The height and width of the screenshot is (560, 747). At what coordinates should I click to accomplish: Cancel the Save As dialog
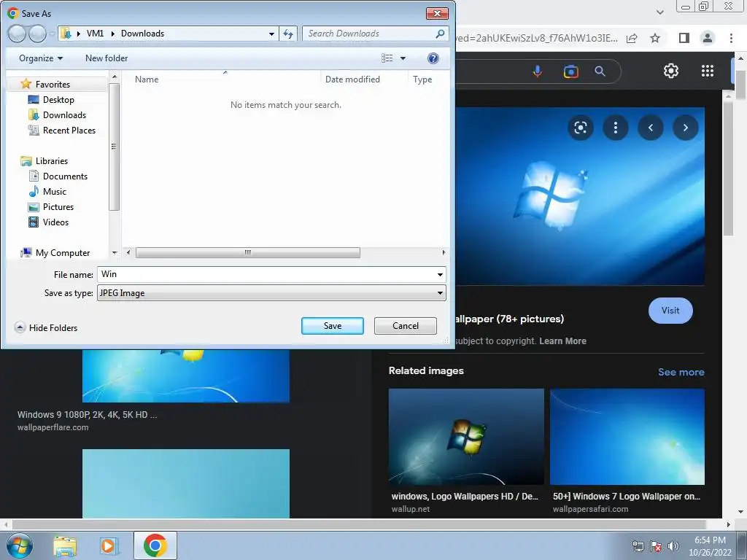406,326
